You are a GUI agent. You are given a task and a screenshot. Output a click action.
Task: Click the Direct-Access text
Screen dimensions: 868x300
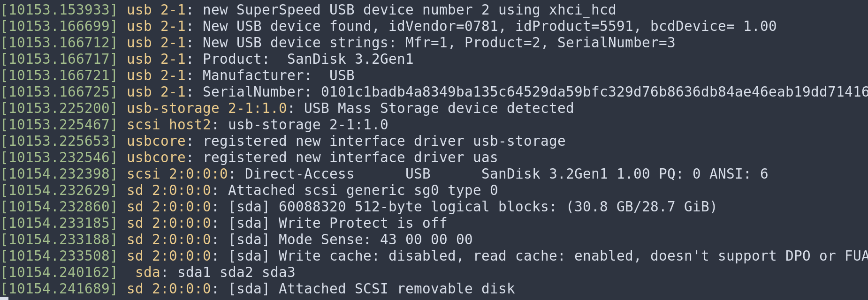tap(299, 174)
